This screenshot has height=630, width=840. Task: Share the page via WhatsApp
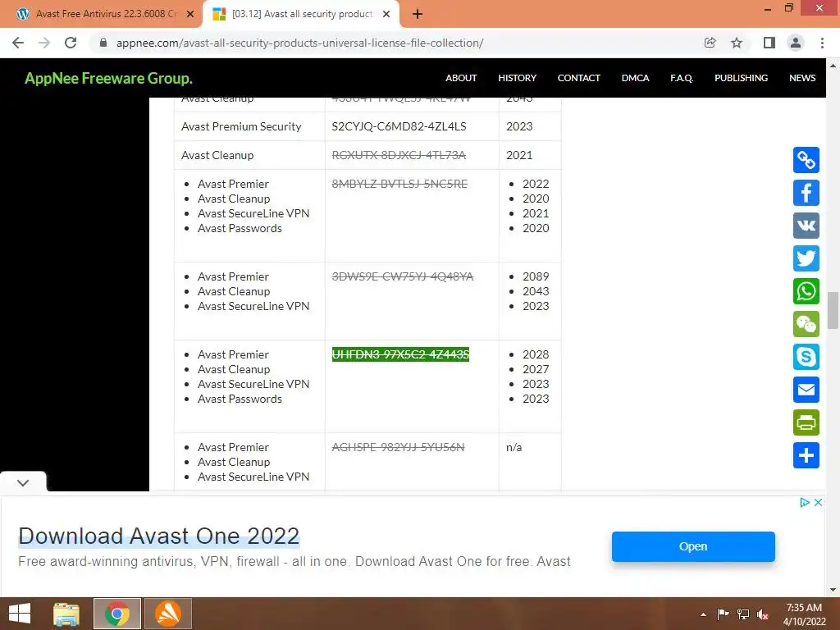[806, 291]
